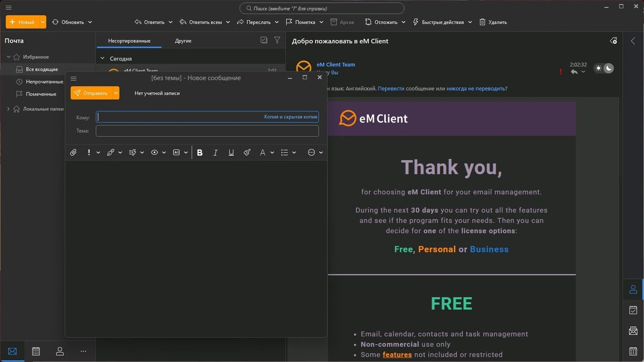Open the Пометка dropdown arrow
Image resolution: width=644 pixels, height=362 pixels.
coord(321,22)
